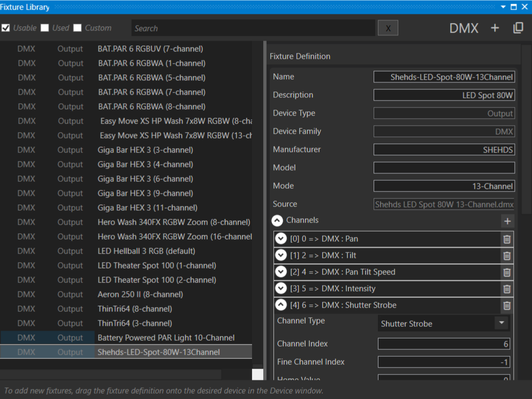This screenshot has height=399, width=532.
Task: Expand the Pan Tilt Speed channel
Action: 281,272
